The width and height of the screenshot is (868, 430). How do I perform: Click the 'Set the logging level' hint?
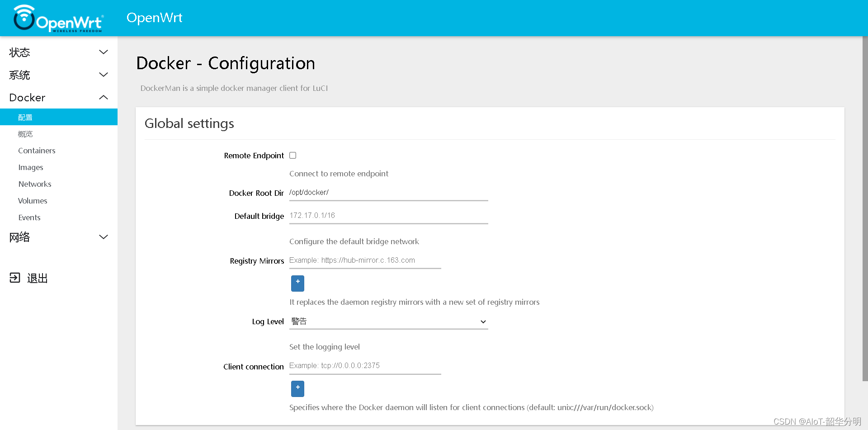tap(325, 347)
